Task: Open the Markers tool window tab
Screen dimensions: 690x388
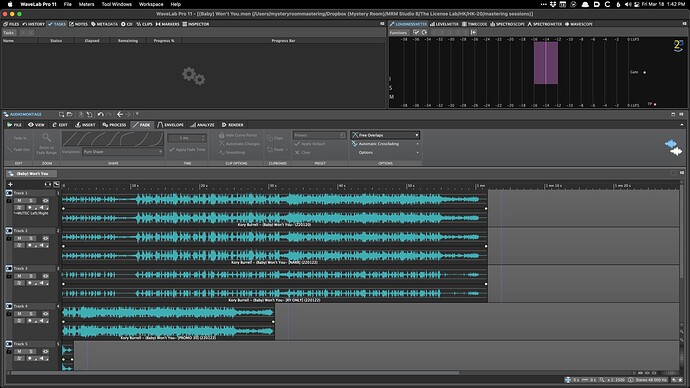Action: (167, 24)
